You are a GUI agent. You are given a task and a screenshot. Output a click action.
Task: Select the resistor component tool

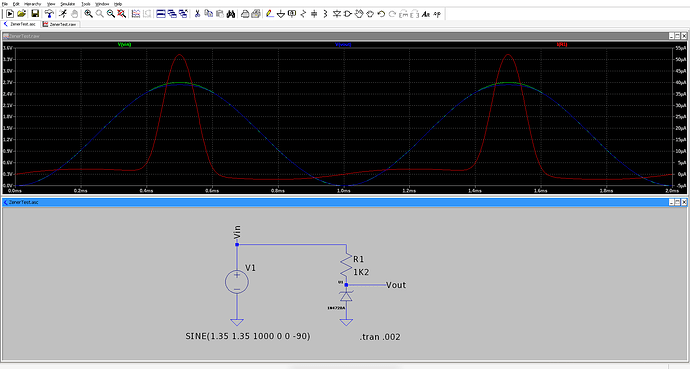click(x=303, y=14)
